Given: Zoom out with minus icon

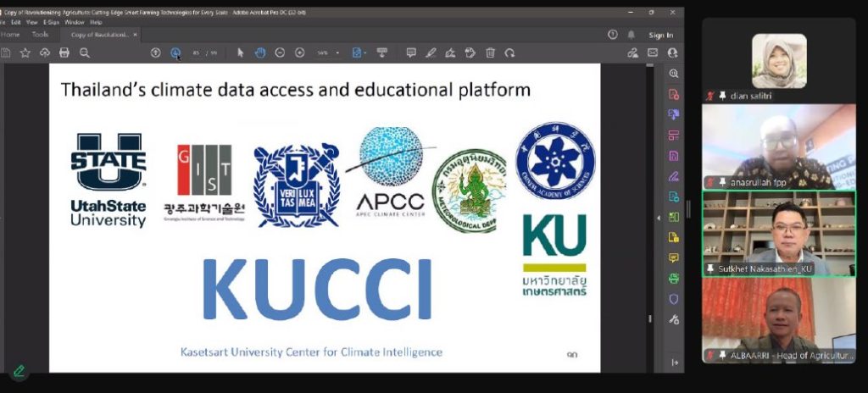Looking at the screenshot, I should click(x=280, y=53).
